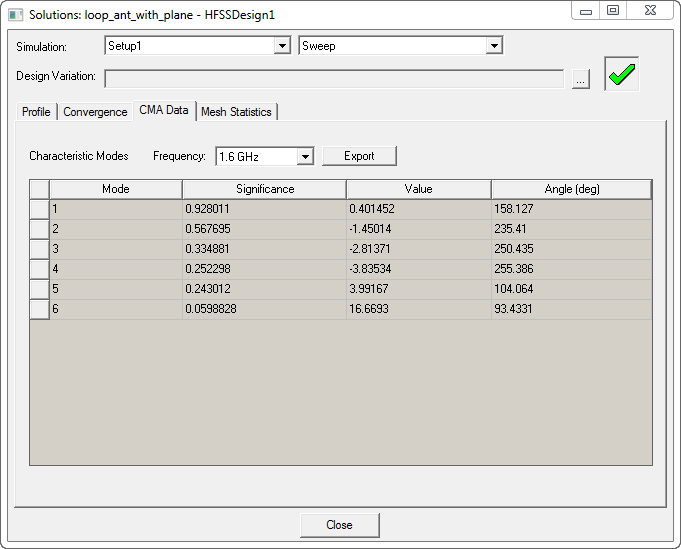Click the Angle (deg) column header
This screenshot has height=549, width=681.
click(x=571, y=189)
